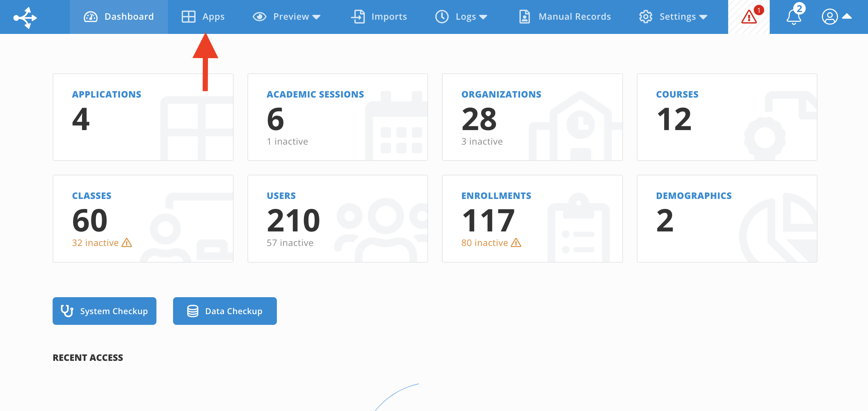Click the Preview eye icon
Viewport: 868px width, 411px height.
click(259, 17)
